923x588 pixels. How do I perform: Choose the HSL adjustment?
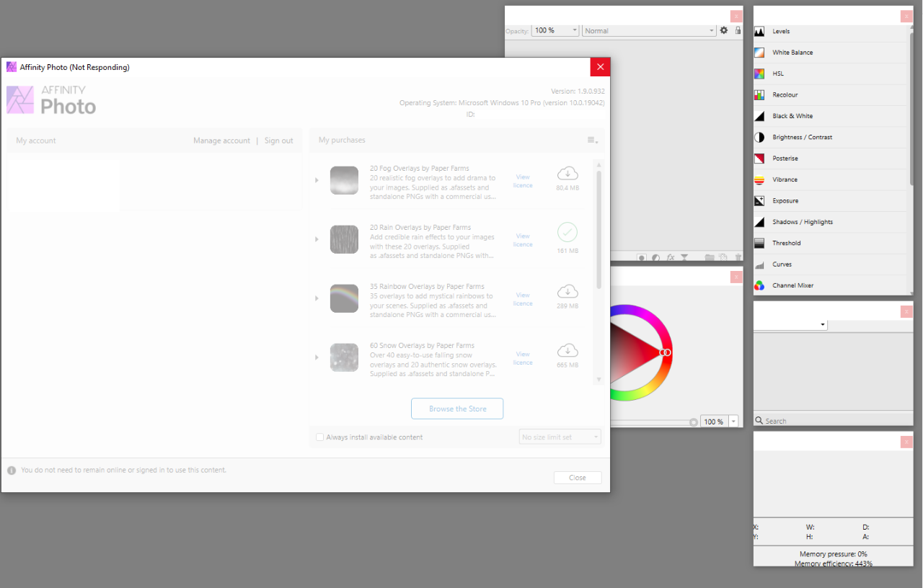tap(829, 73)
